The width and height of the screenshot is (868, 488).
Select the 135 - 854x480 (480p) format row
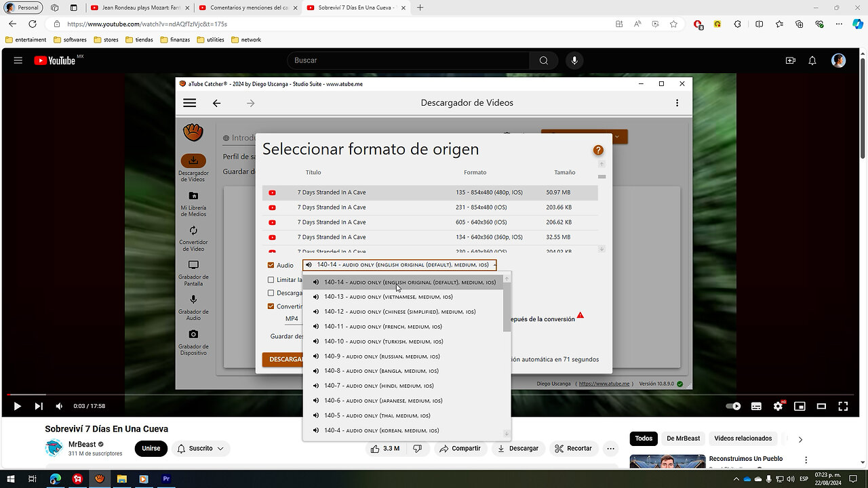(430, 192)
